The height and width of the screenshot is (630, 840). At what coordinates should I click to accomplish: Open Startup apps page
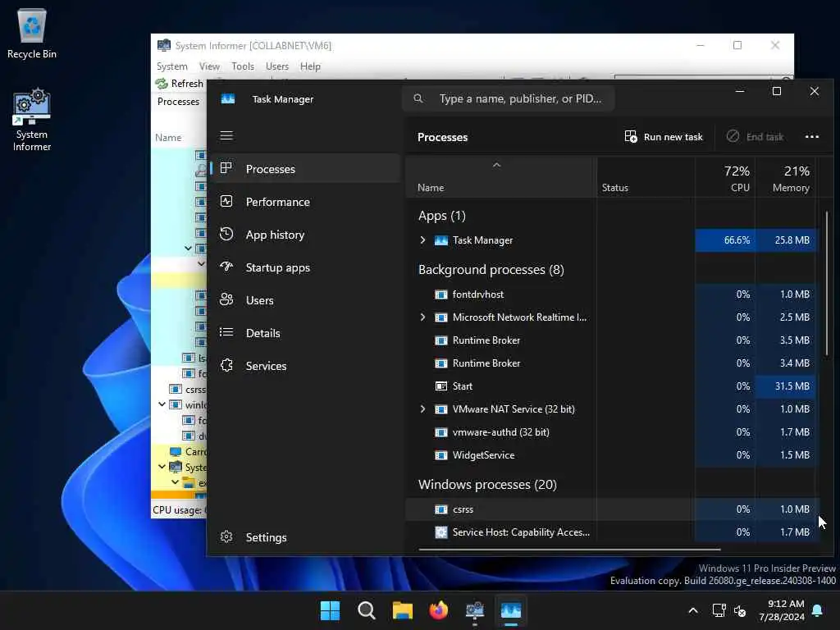point(304,267)
